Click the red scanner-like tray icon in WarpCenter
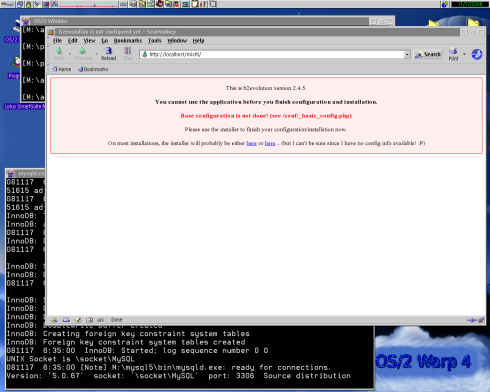 [x=159, y=4]
